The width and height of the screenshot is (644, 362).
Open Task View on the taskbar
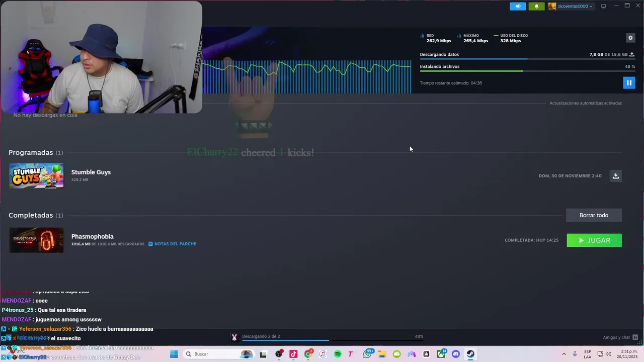[263, 354]
